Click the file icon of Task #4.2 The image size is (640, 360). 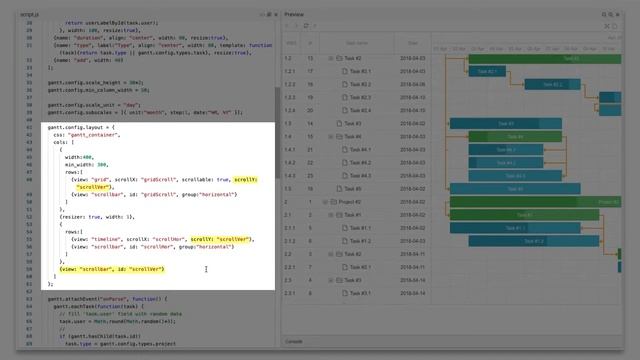(345, 163)
